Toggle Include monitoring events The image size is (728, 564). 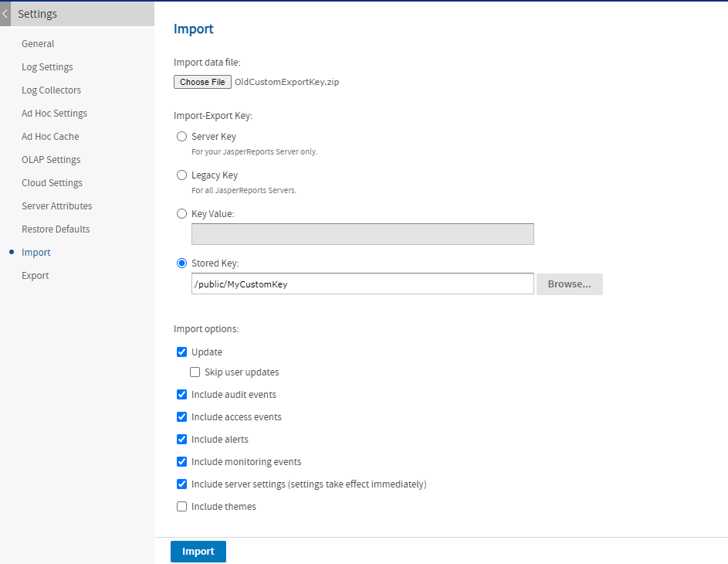click(181, 461)
